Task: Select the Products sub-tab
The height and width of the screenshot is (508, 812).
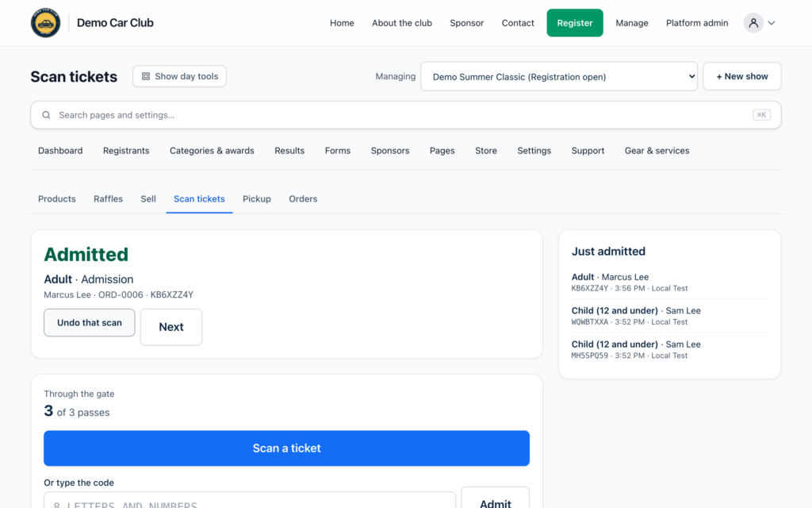Action: 57,199
